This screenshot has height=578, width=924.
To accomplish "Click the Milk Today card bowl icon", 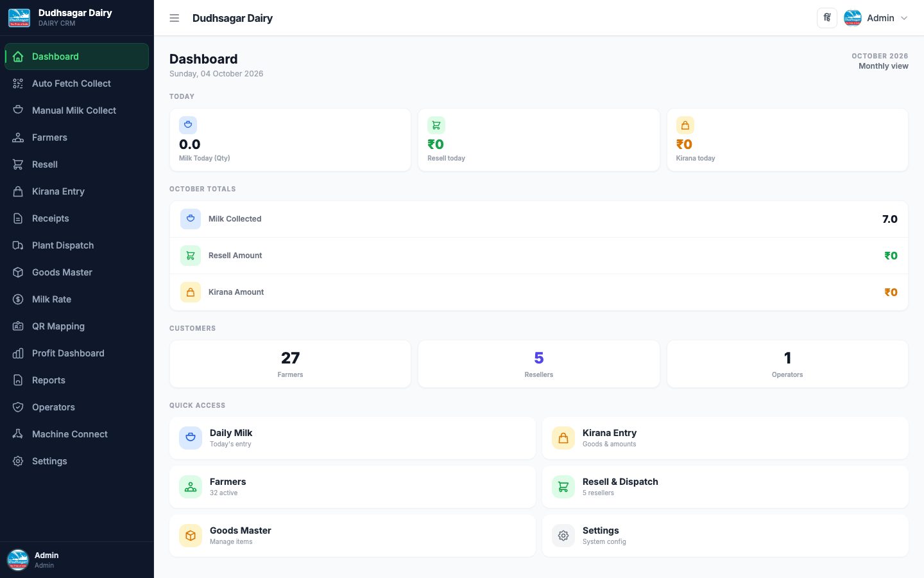I will 188,125.
